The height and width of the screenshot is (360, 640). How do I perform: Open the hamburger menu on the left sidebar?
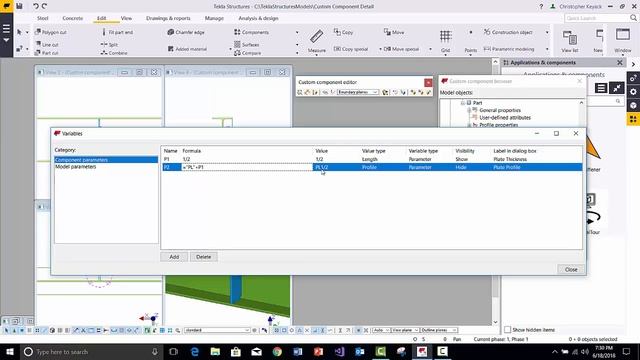[6, 29]
